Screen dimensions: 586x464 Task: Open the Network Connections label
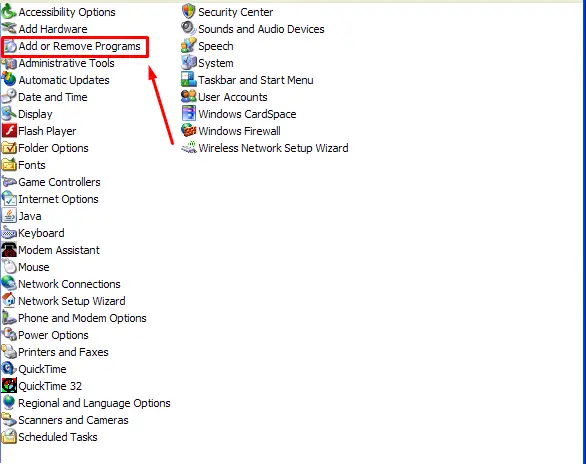(70, 284)
